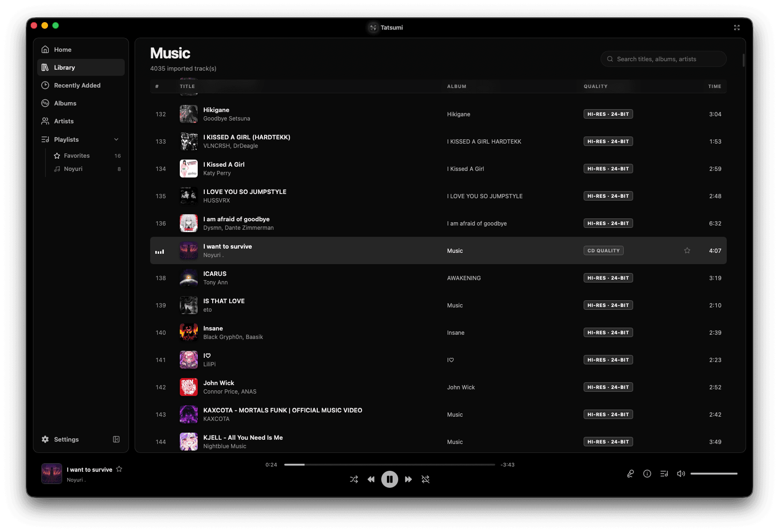
Task: Focus the search titles, albums, artists field
Action: coord(664,59)
